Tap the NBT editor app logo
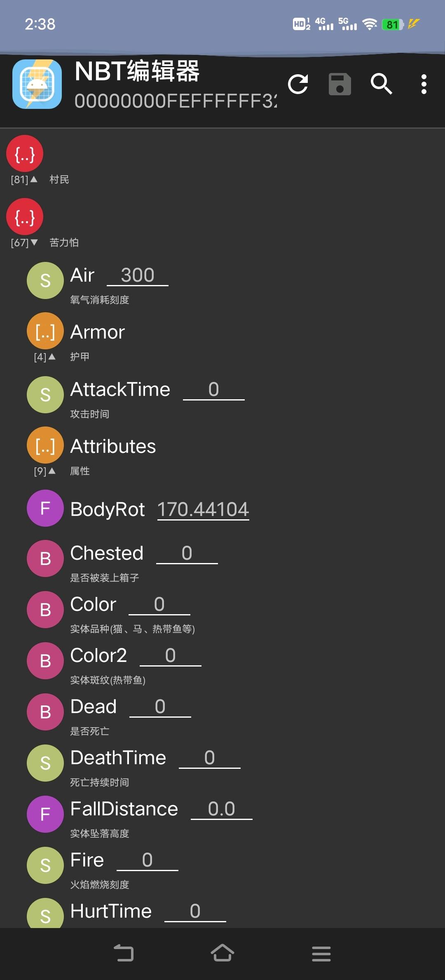This screenshot has width=445, height=980. (x=37, y=84)
